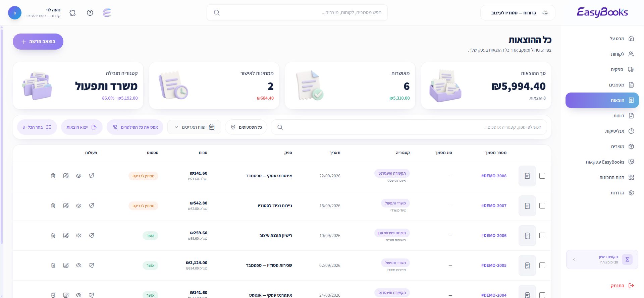644x298 pixels.
Task: Send expense DEMO-2008 via paper plane icon
Action: (x=92, y=176)
